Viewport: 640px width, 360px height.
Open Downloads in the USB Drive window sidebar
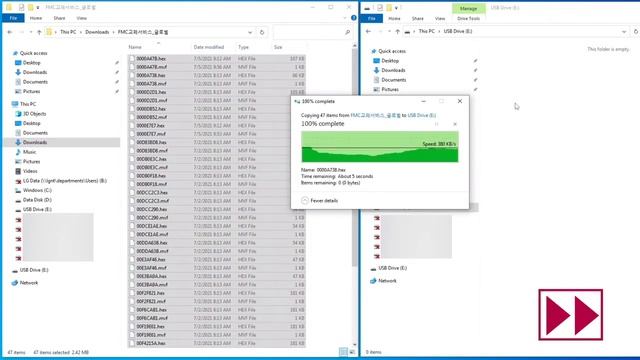pos(393,71)
